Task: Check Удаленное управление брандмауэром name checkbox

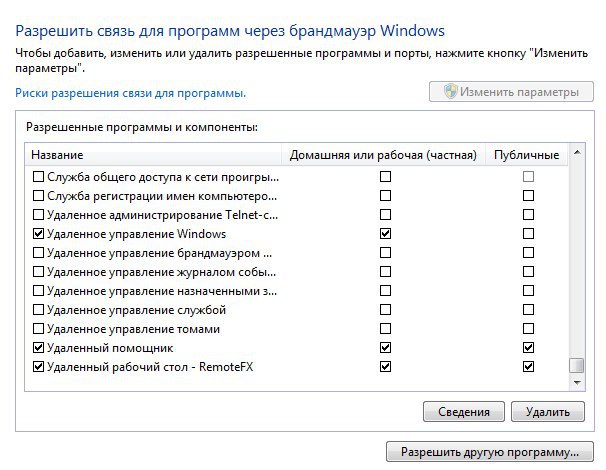Action: pyautogui.click(x=38, y=252)
